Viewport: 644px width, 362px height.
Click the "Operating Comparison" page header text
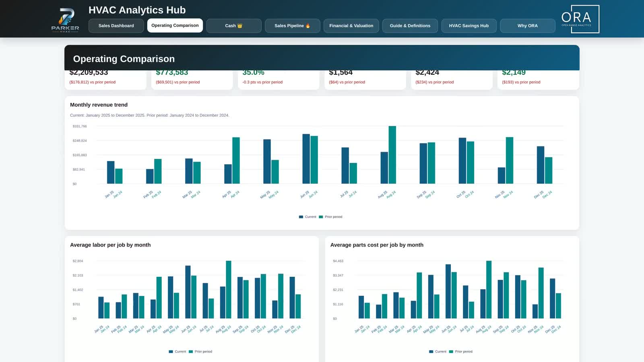click(x=124, y=59)
